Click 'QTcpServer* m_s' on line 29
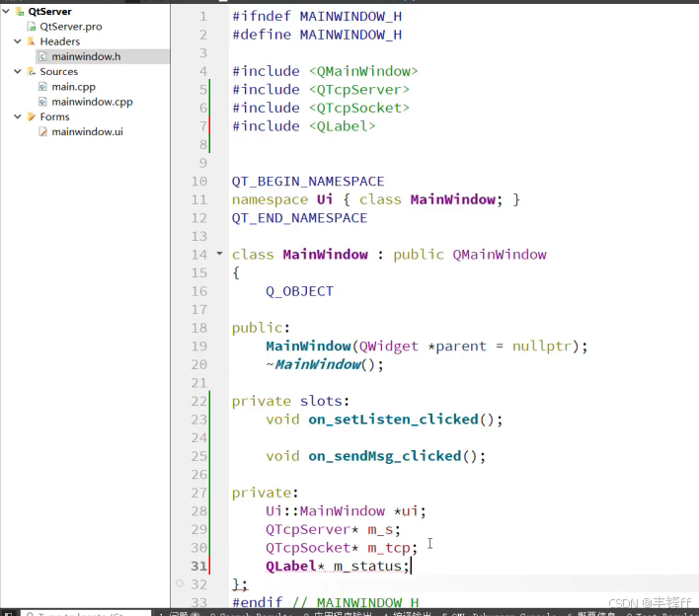699x616 pixels. (x=333, y=529)
